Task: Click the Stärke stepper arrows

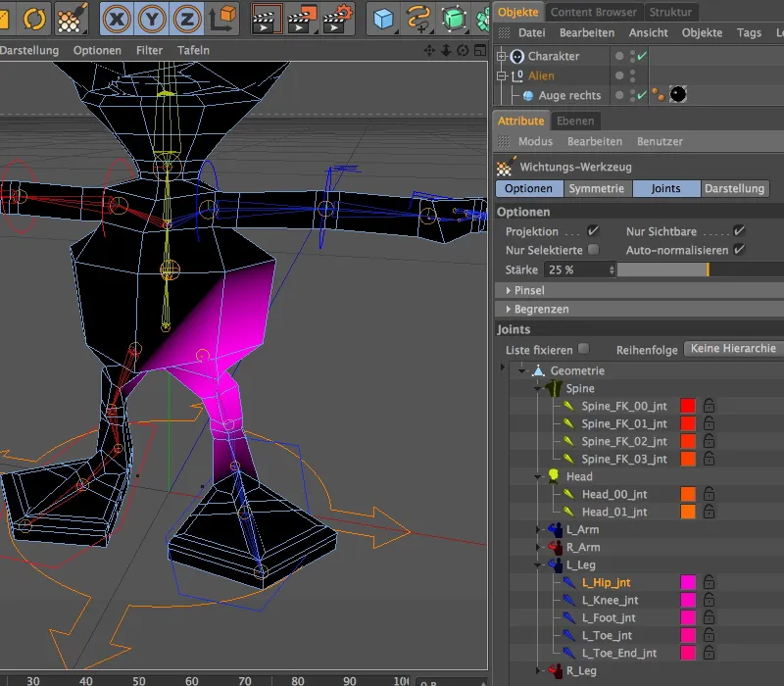Action: (x=612, y=270)
